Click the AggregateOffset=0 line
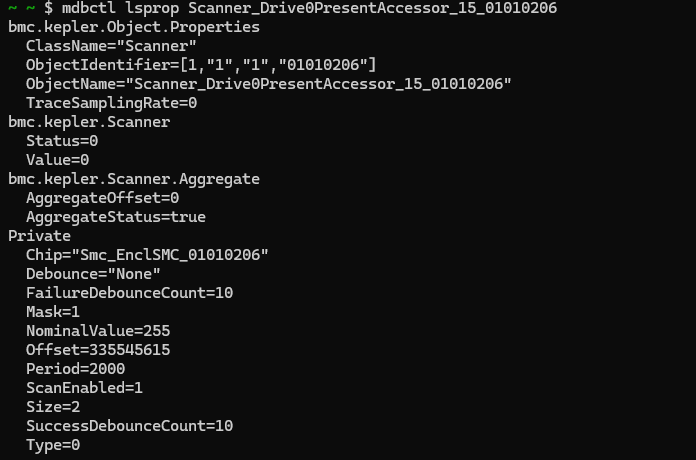 pos(102,198)
